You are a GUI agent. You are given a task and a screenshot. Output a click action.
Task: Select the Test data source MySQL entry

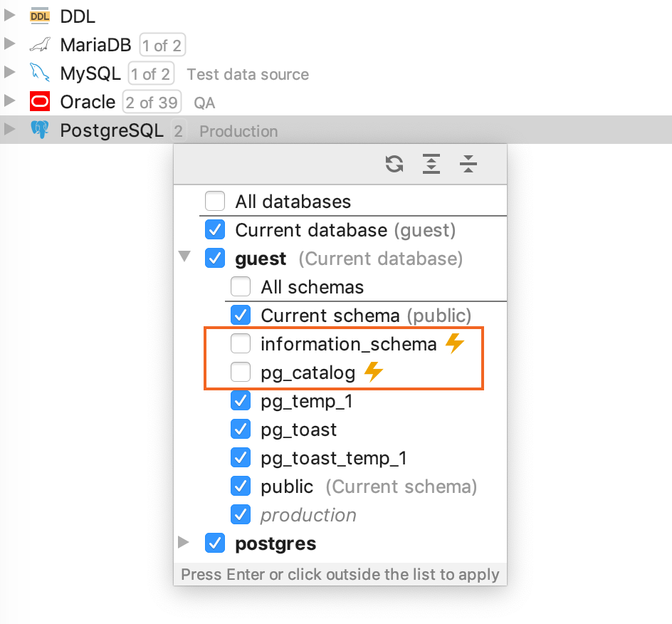coord(247,73)
